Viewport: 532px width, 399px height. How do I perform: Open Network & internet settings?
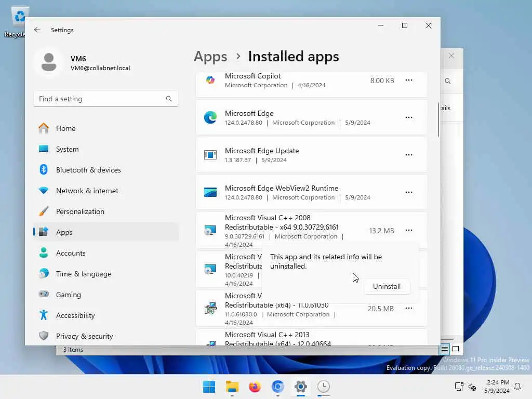click(106, 191)
